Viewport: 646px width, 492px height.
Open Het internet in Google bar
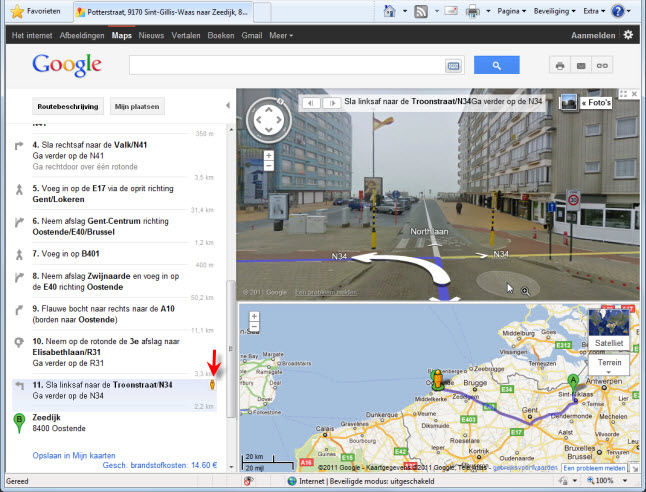(x=32, y=35)
